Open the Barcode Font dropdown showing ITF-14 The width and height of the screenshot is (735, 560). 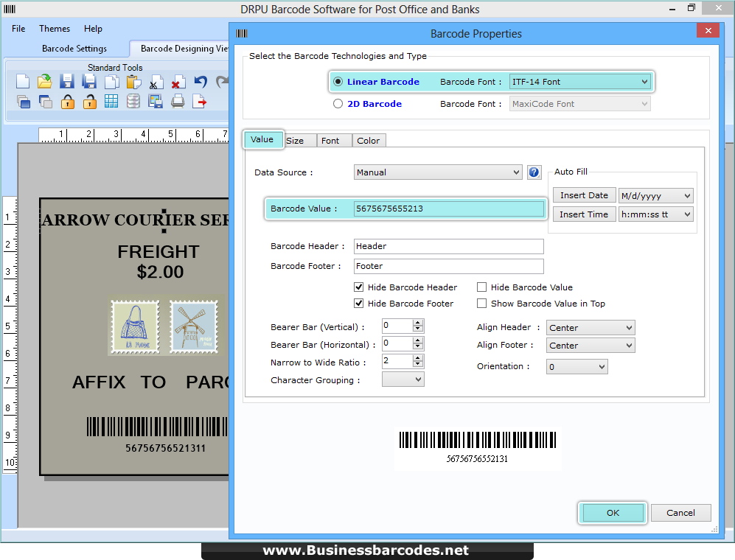tap(580, 81)
